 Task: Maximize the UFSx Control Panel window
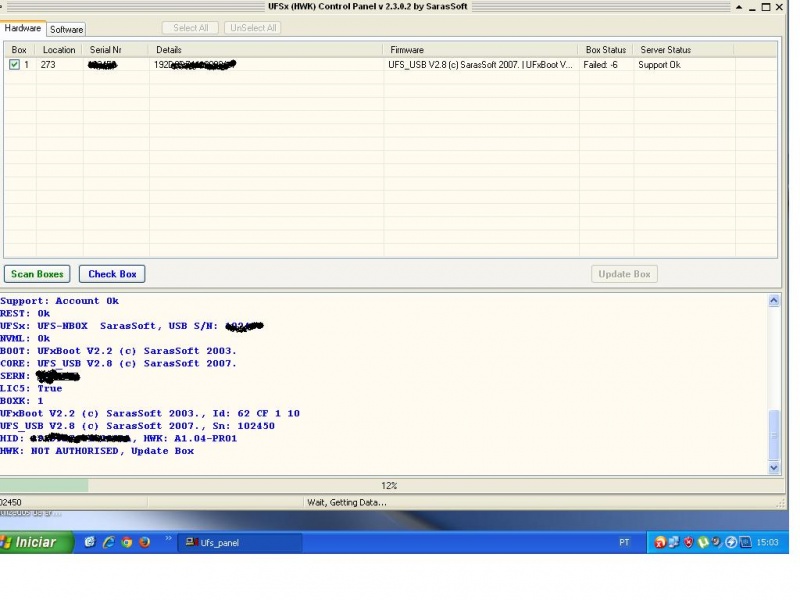766,7
